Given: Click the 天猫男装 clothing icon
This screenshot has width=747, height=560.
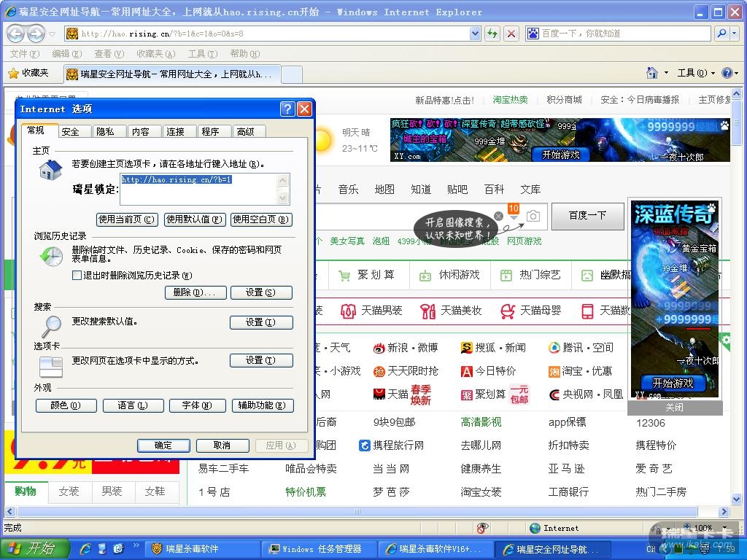Looking at the screenshot, I should [x=348, y=311].
